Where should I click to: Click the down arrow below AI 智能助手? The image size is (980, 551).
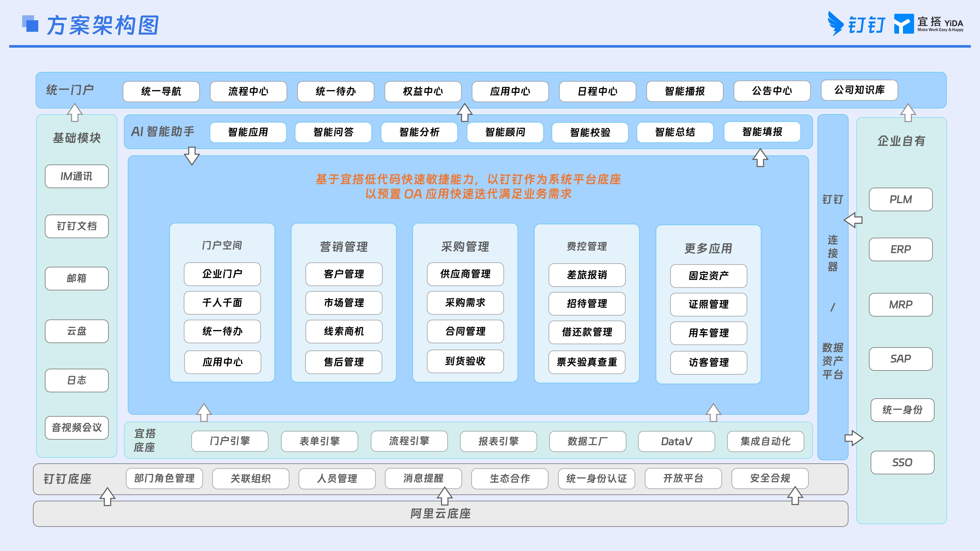pyautogui.click(x=192, y=156)
